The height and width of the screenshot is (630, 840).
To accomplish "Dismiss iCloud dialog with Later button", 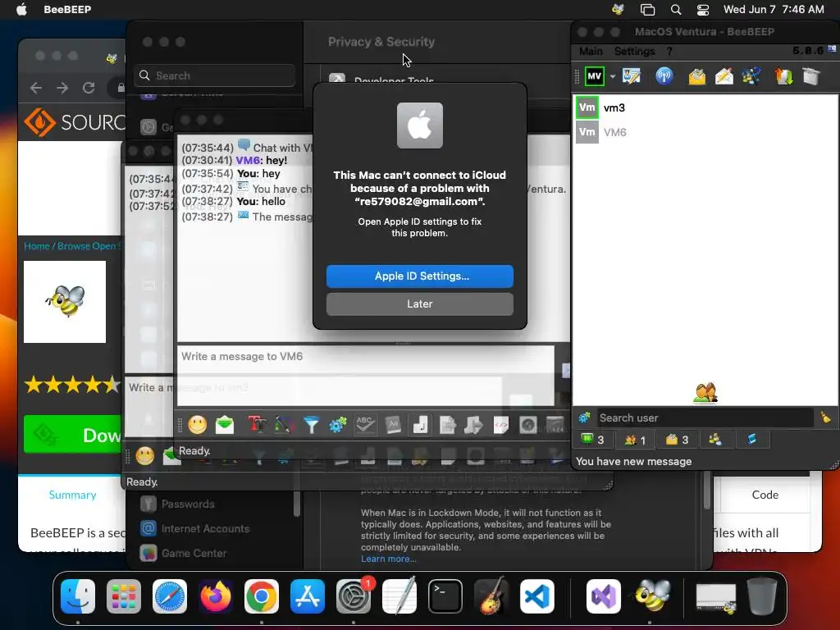I will pos(419,304).
